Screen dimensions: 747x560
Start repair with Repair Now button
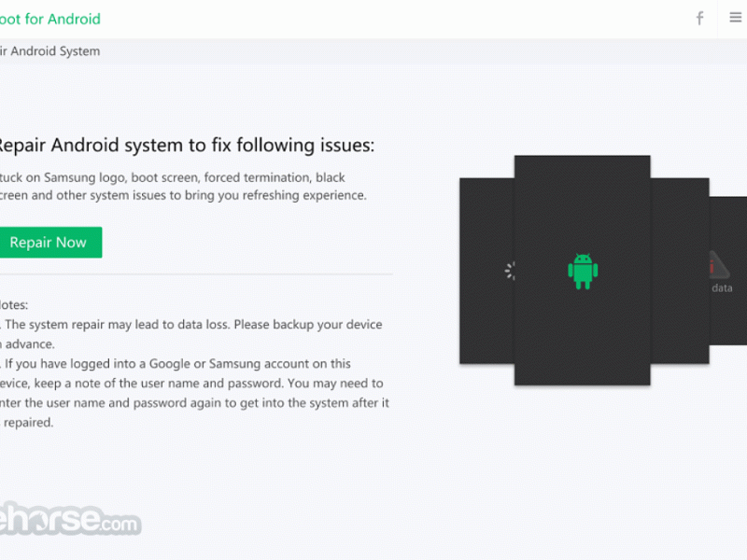(50, 243)
